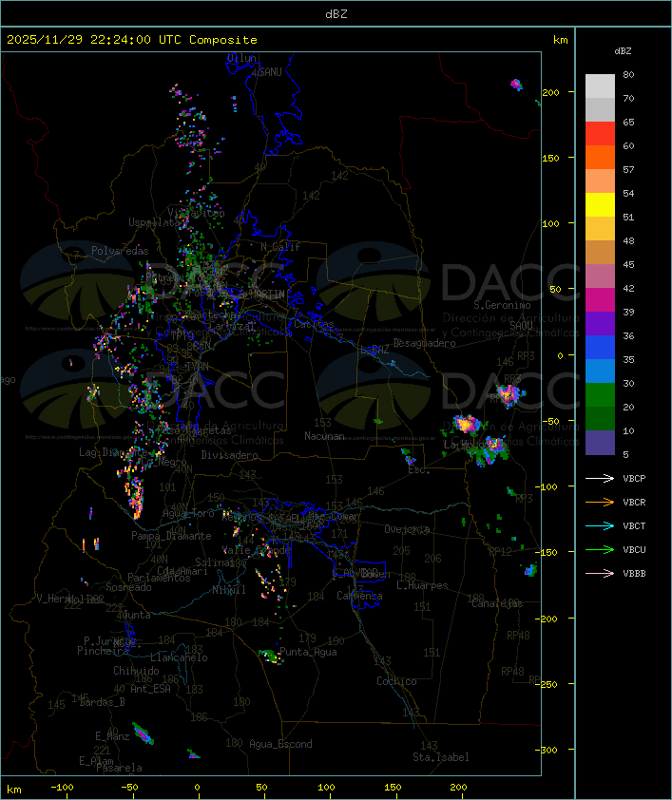The image size is (672, 800).
Task: Click the green VBCU arrow icon
Action: tap(600, 549)
